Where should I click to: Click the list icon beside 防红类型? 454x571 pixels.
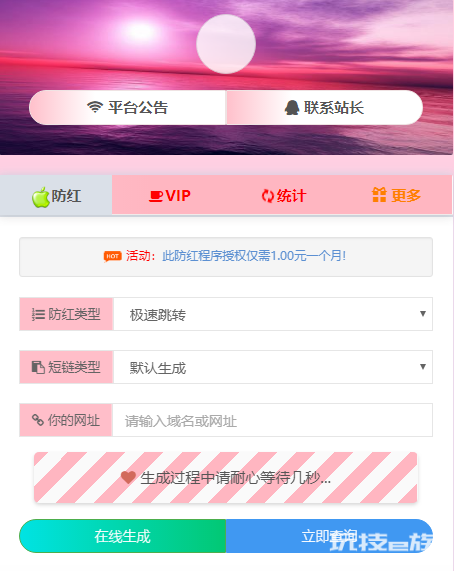pyautogui.click(x=38, y=314)
